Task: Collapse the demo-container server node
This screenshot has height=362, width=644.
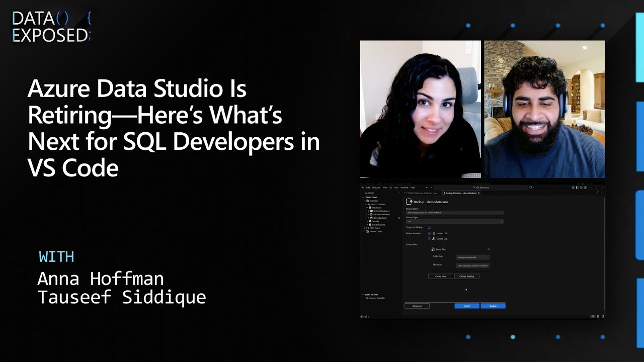Action: pos(366,204)
